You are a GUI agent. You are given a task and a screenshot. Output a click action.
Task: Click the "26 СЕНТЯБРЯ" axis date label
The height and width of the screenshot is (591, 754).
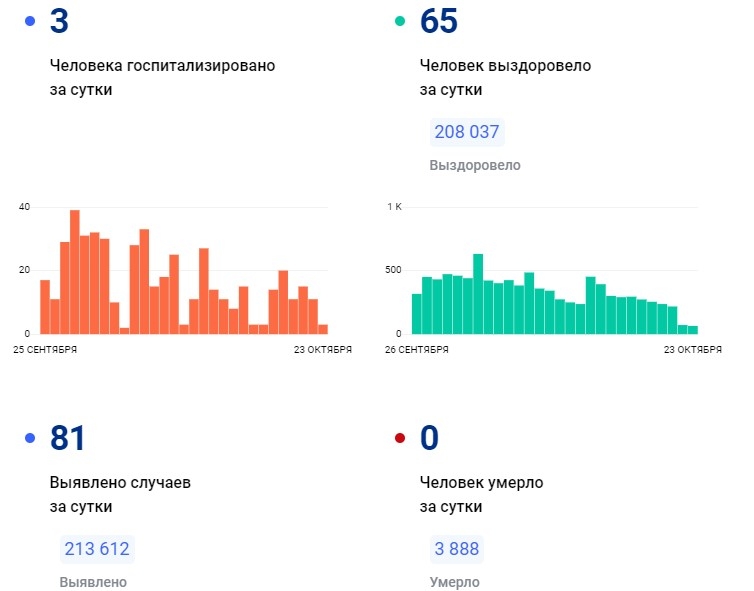(x=416, y=350)
